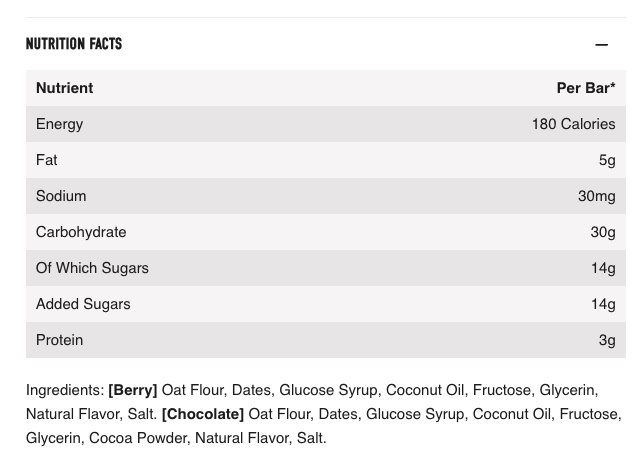Select the Carbohydrate row label
Image resolution: width=644 pixels, height=461 pixels.
(81, 232)
